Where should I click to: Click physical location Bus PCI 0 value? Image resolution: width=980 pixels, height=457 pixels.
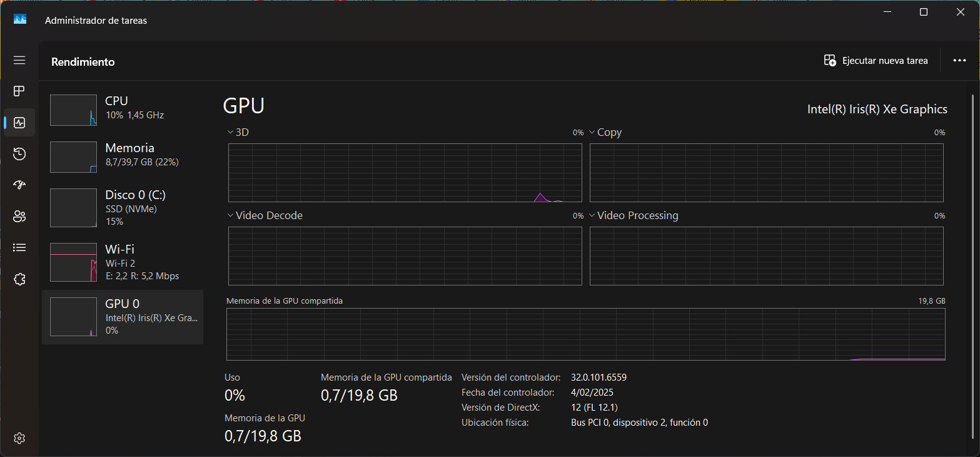coord(639,423)
